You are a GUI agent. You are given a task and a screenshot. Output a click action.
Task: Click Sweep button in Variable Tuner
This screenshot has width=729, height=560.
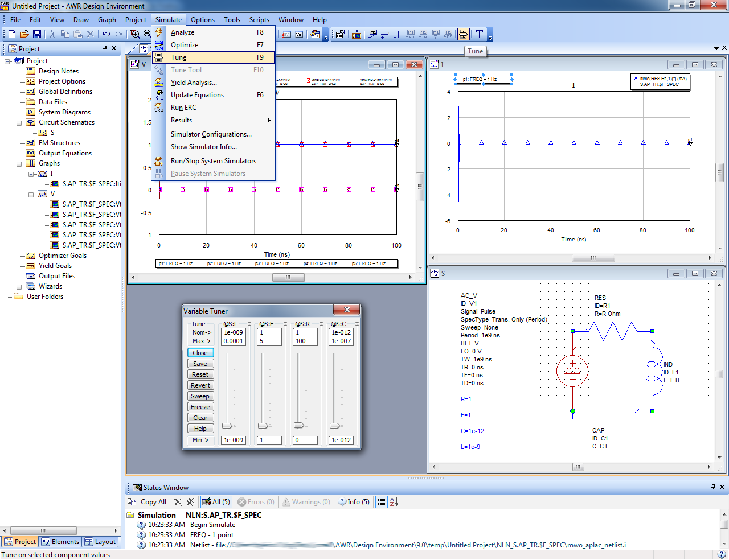click(x=200, y=396)
